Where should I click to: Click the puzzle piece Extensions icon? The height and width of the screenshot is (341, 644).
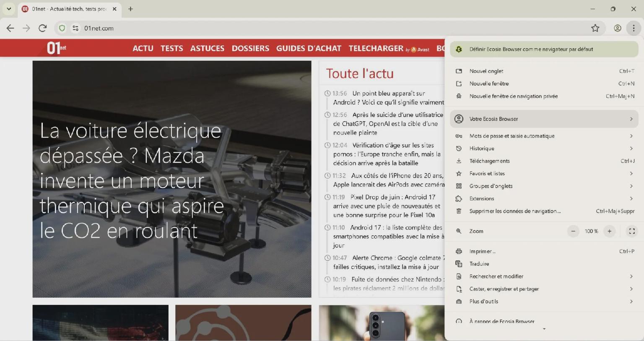click(x=459, y=199)
